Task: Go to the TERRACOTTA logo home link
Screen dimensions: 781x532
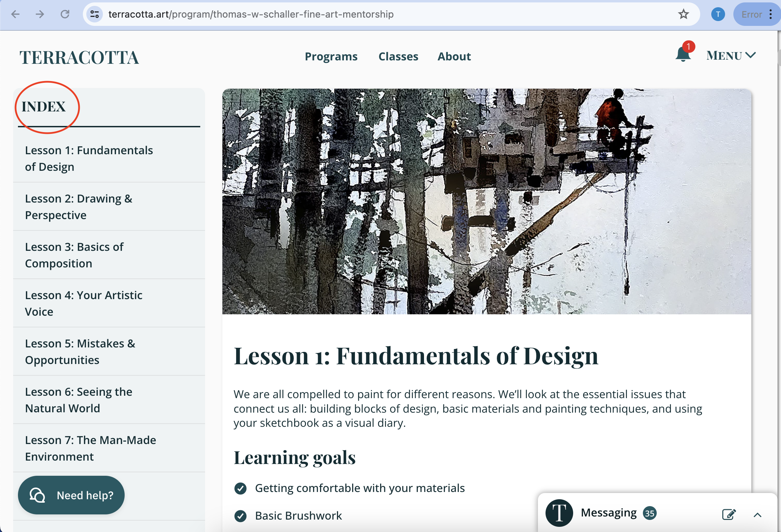Action: point(79,57)
